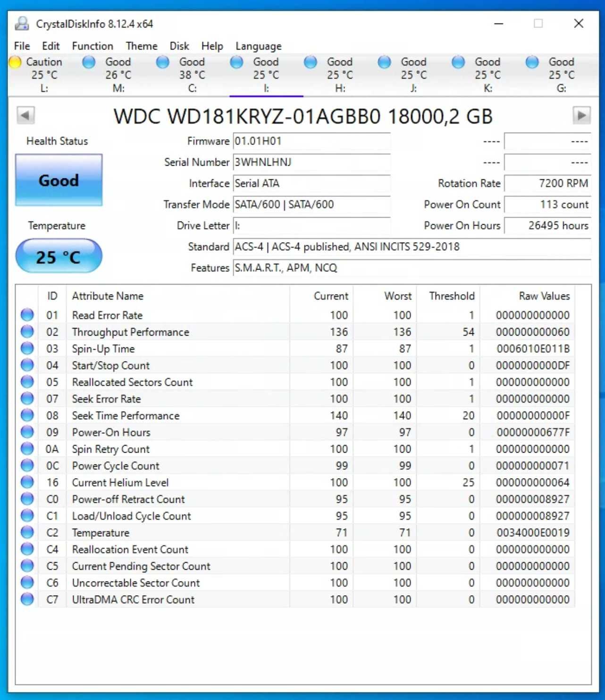Click the CrystalDiskInfo app icon in title bar

(x=22, y=24)
